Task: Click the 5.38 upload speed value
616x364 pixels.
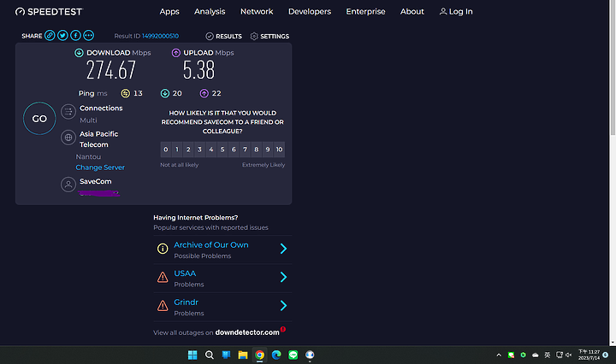Action: point(198,71)
